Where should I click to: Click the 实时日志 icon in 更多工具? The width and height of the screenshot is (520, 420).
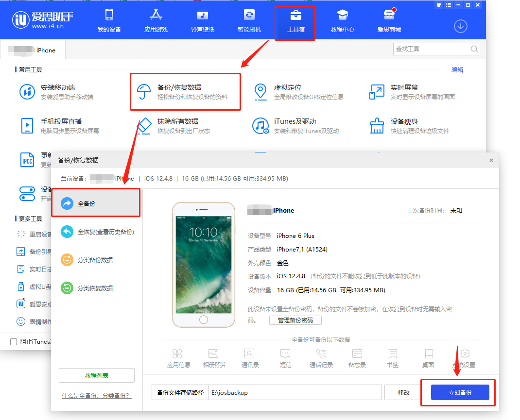(x=21, y=269)
